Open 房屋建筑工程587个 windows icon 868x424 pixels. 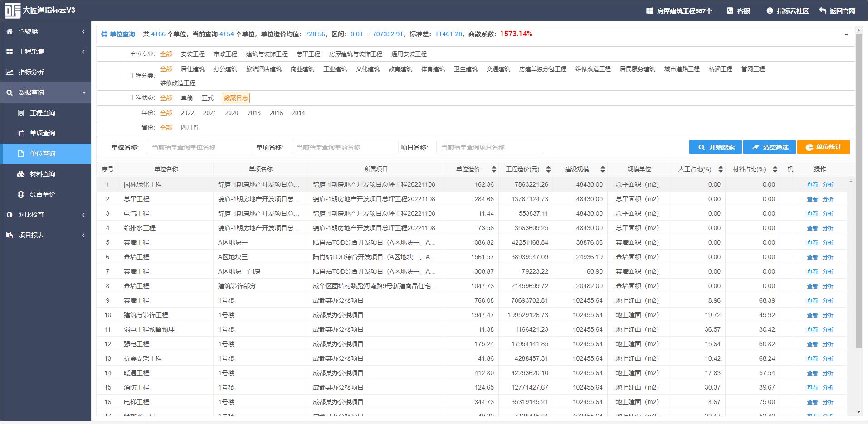649,10
